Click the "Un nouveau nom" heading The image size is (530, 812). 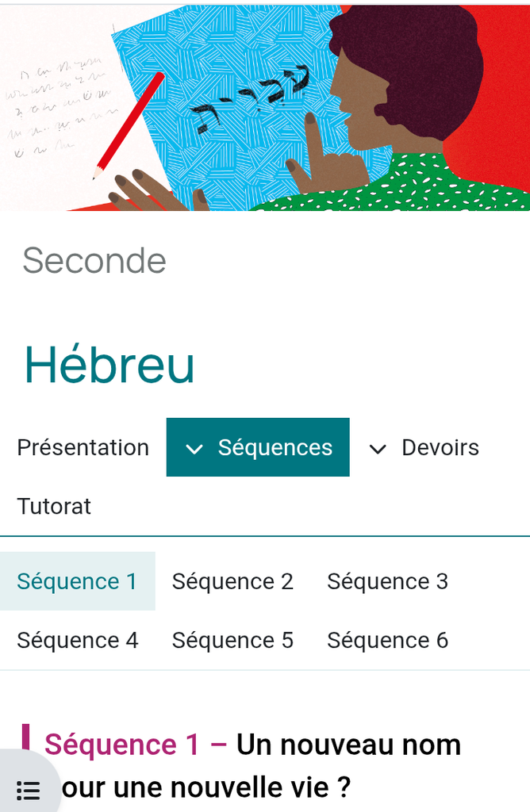click(348, 745)
